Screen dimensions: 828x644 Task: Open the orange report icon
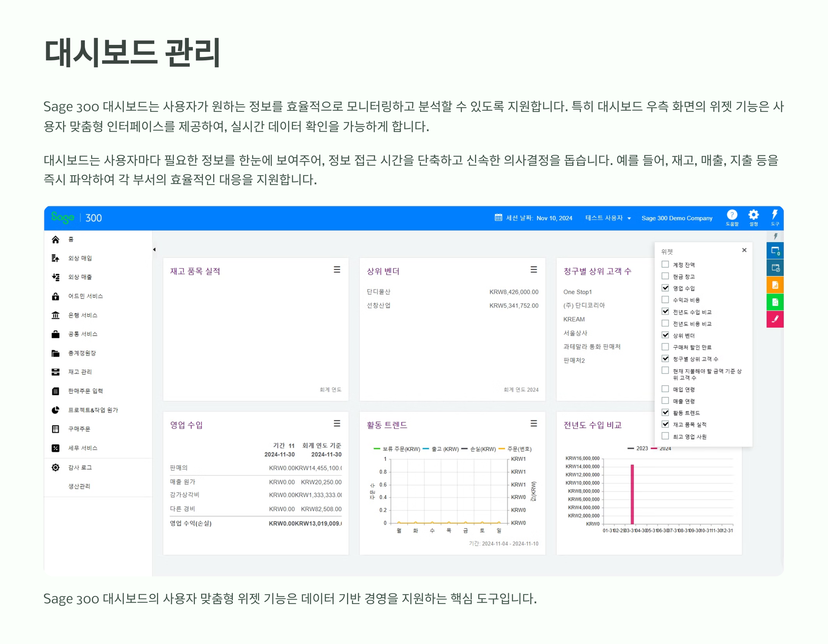[x=775, y=285]
